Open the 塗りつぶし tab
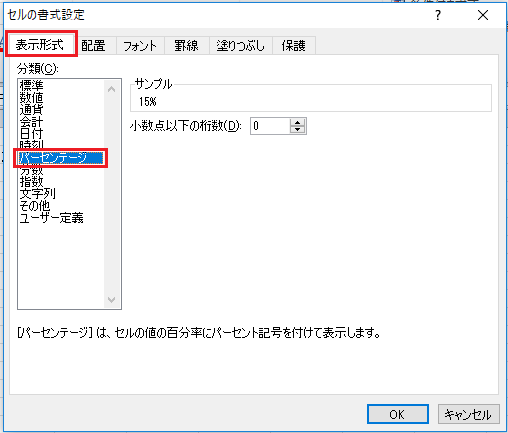The width and height of the screenshot is (508, 433). (240, 45)
